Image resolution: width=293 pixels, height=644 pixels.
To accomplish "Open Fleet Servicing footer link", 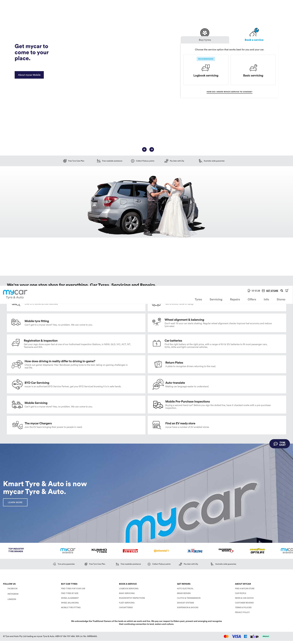I will click(127, 603).
